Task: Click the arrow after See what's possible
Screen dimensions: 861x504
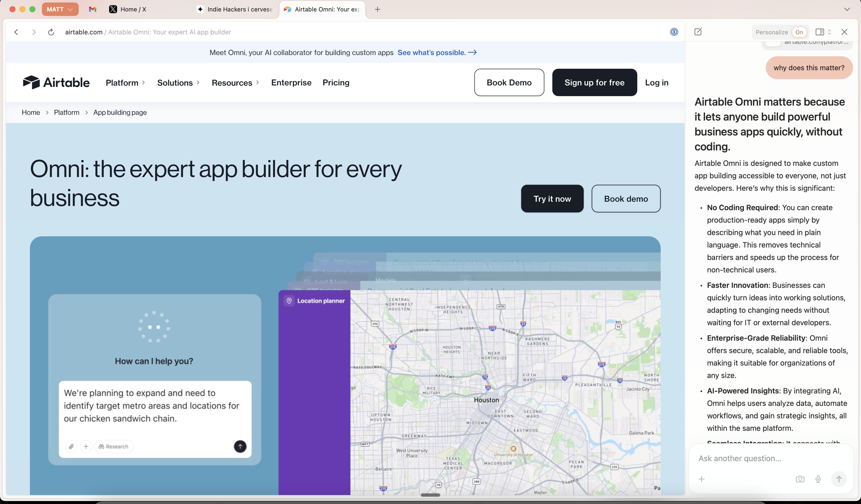Action: pyautogui.click(x=473, y=53)
